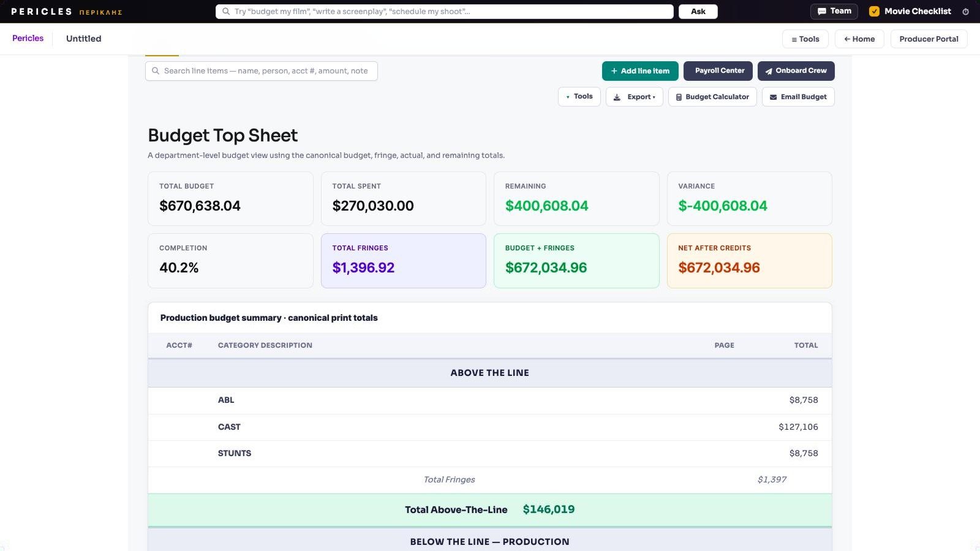Click the Ask button
This screenshot has height=551, width=980.
(x=698, y=12)
